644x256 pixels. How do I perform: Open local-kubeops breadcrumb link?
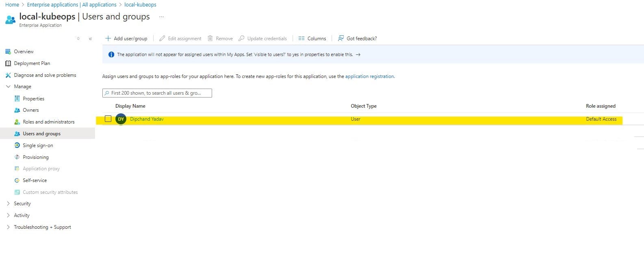[x=140, y=5]
